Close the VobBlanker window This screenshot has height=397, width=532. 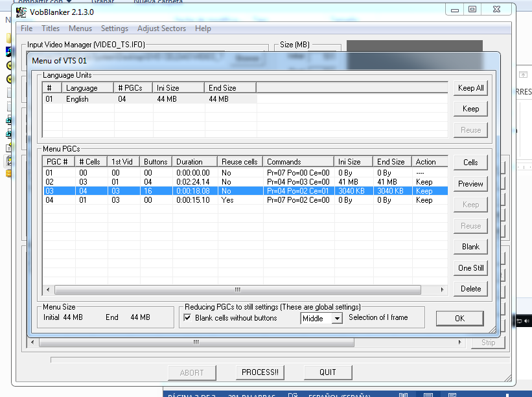[x=497, y=10]
